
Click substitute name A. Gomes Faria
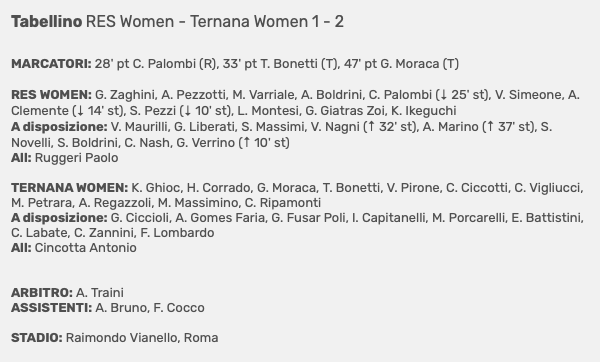220,218
